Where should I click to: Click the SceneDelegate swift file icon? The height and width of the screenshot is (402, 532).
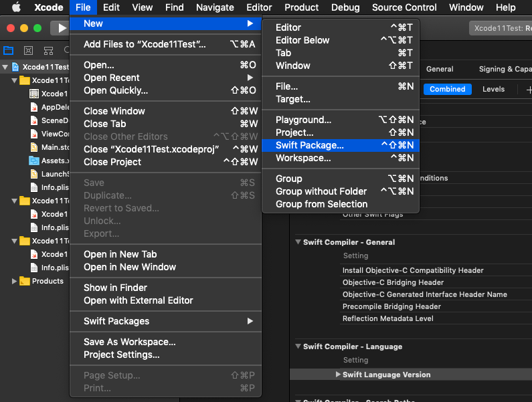(34, 120)
